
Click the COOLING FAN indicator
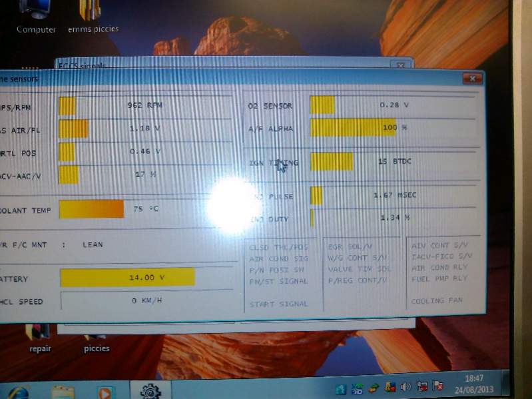click(437, 300)
